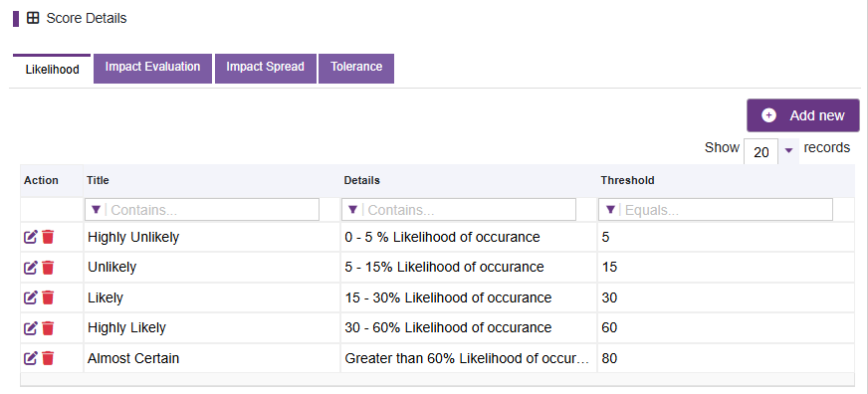Viewport: 868px width, 394px height.
Task: Delete the Highly Unlikely row
Action: (48, 238)
